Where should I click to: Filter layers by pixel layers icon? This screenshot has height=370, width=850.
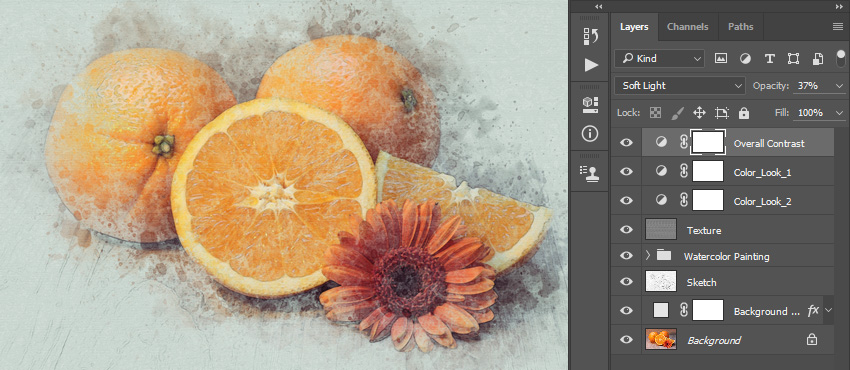pyautogui.click(x=720, y=59)
